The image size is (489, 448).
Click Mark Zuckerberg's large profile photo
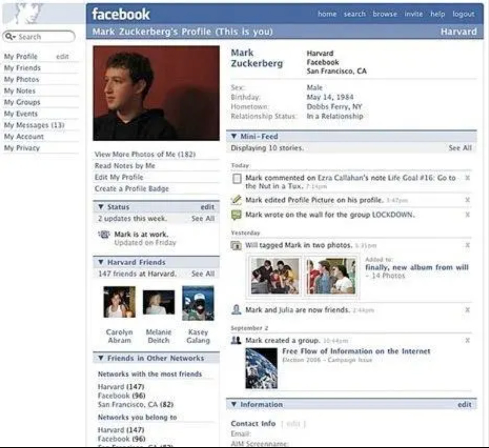156,93
